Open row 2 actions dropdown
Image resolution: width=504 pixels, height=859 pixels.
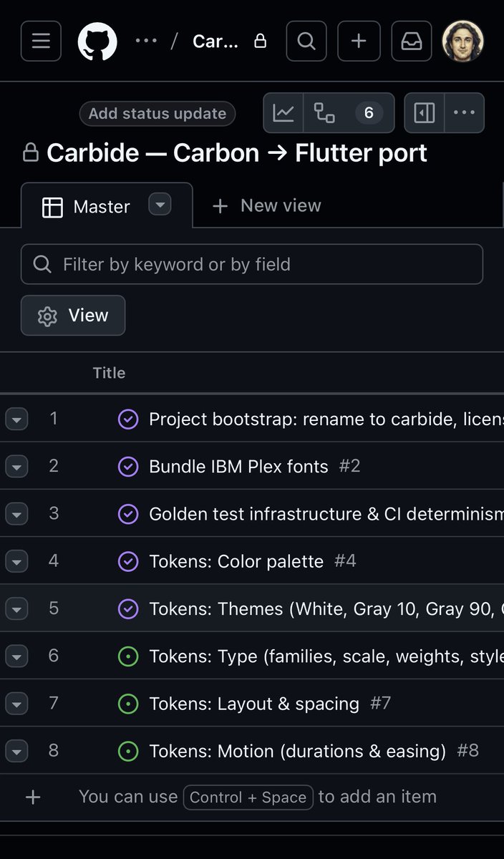click(x=16, y=466)
